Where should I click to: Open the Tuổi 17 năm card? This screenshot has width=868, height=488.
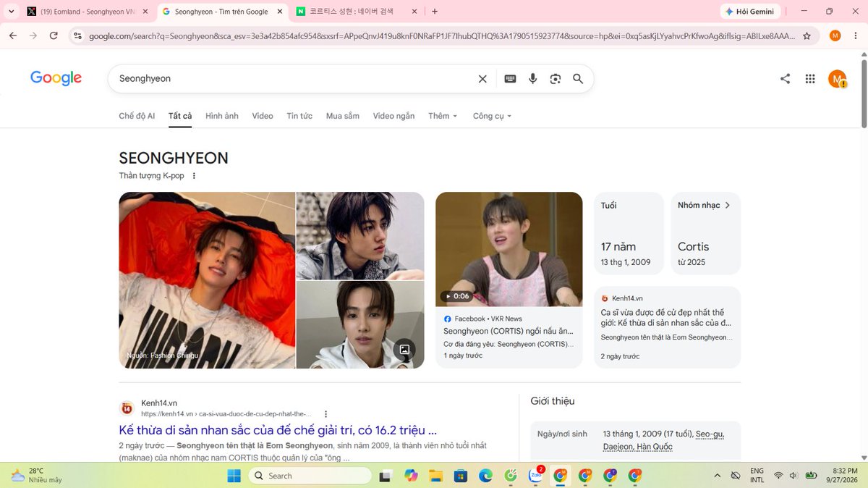629,233
